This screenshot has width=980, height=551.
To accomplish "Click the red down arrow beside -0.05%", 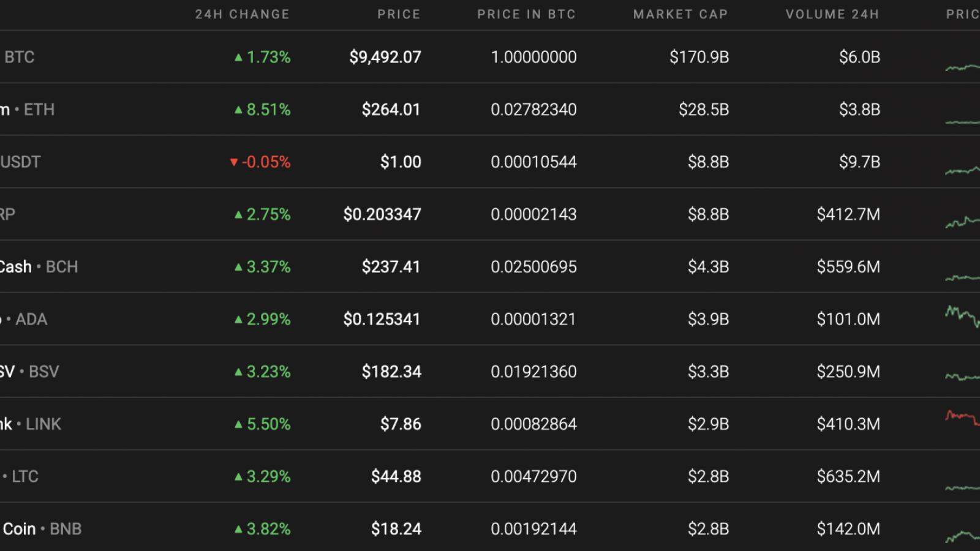I will (233, 162).
